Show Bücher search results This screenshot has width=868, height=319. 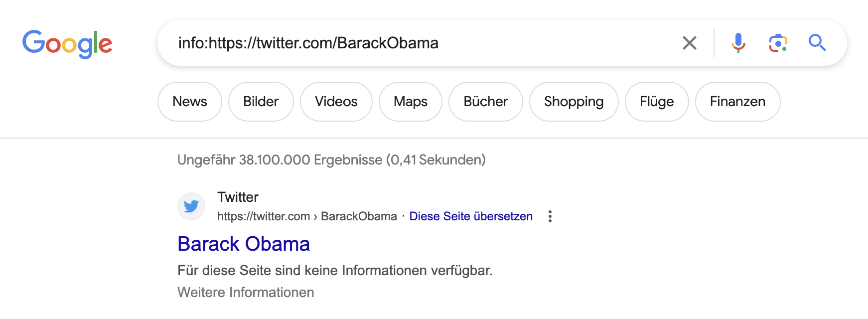click(486, 102)
